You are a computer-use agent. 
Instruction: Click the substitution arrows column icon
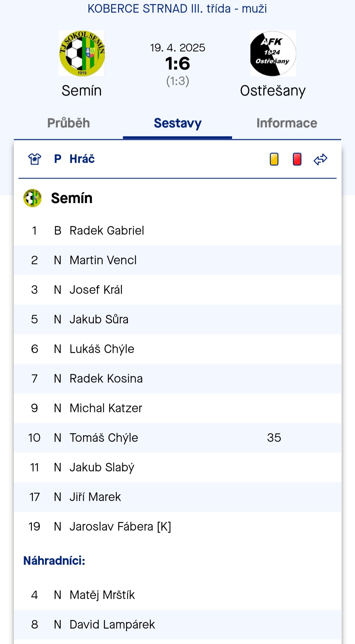[x=320, y=159]
